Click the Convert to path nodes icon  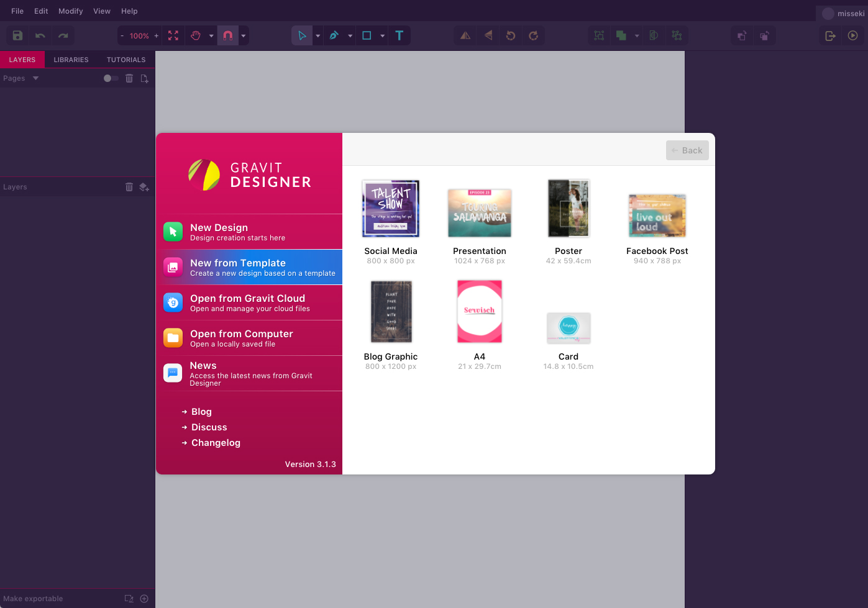(x=677, y=36)
